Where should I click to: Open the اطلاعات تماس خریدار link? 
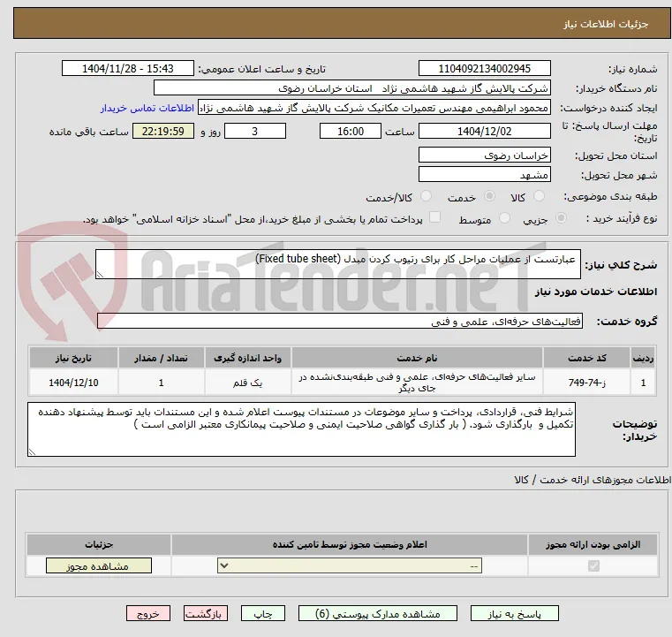click(x=147, y=108)
